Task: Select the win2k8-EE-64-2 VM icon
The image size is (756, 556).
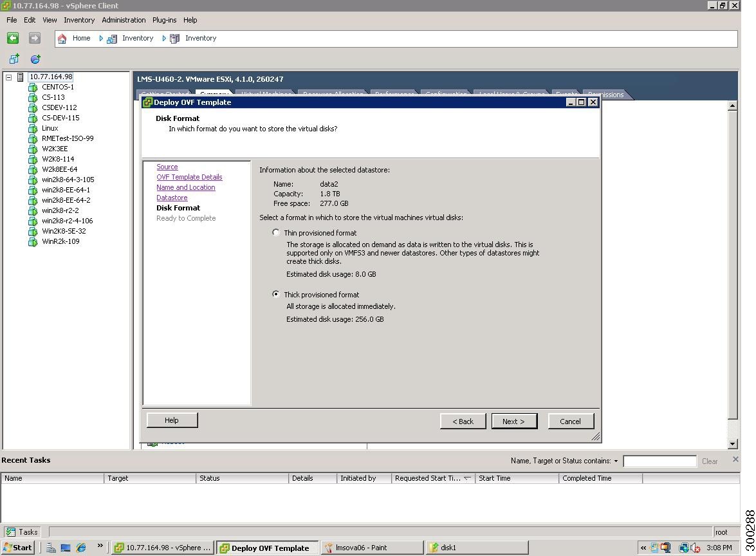Action: coord(33,201)
